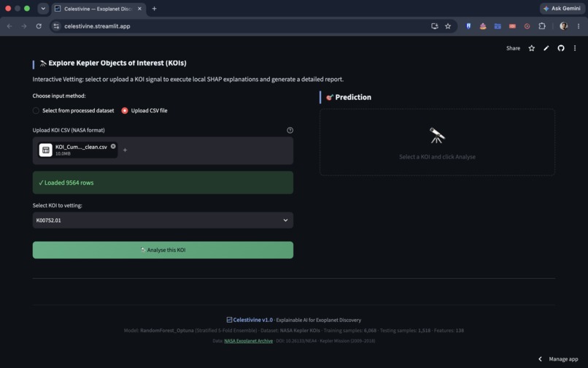Open the GitHub repository icon
The width and height of the screenshot is (588, 368).
(x=560, y=48)
